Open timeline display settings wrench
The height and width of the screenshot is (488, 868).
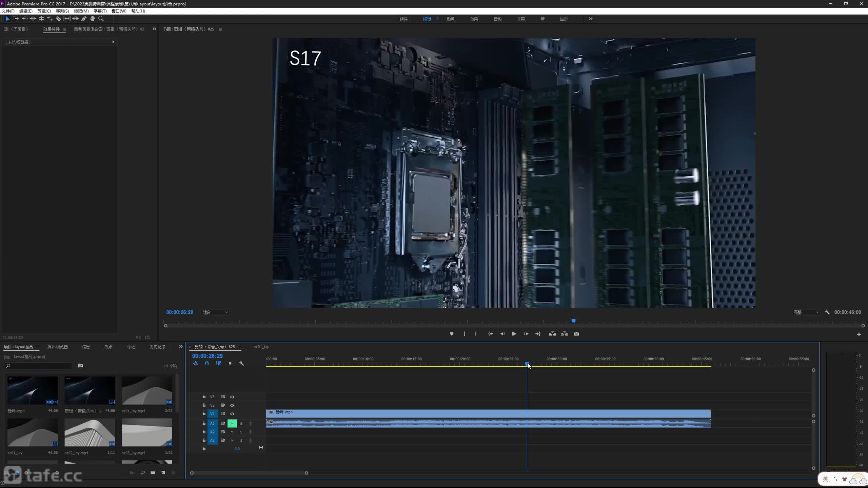241,363
